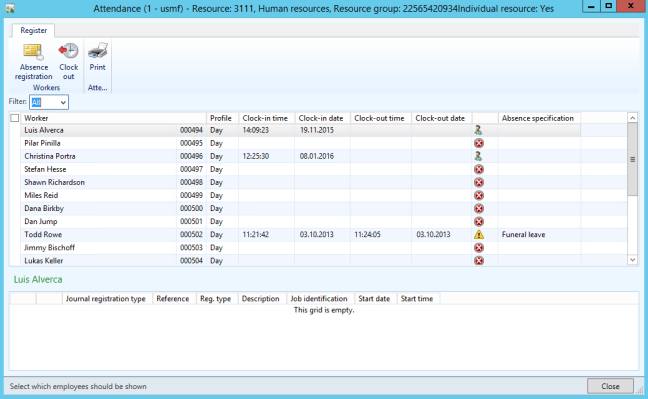Click the red absent icon for Dan Jump
The width and height of the screenshot is (648, 399).
(479, 222)
